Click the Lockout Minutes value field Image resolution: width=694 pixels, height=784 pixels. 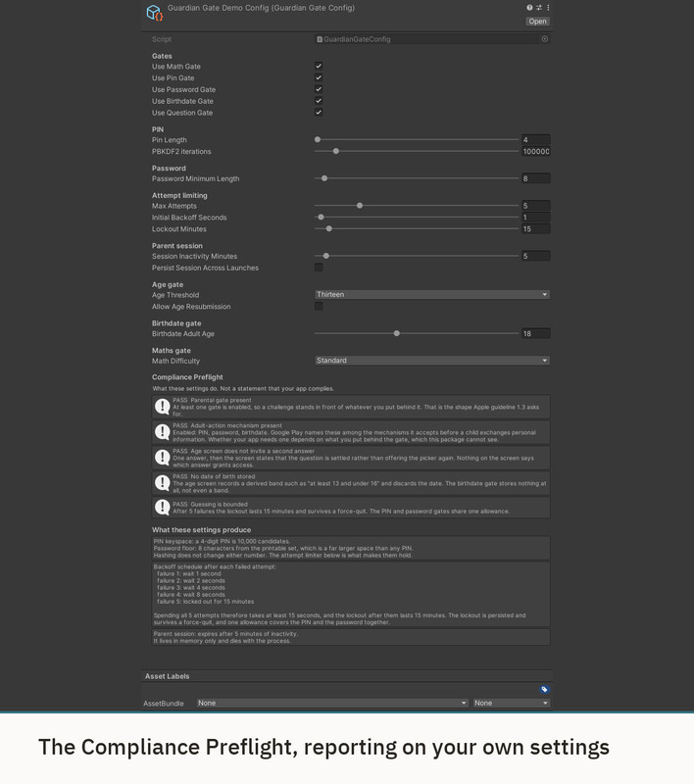(x=536, y=229)
